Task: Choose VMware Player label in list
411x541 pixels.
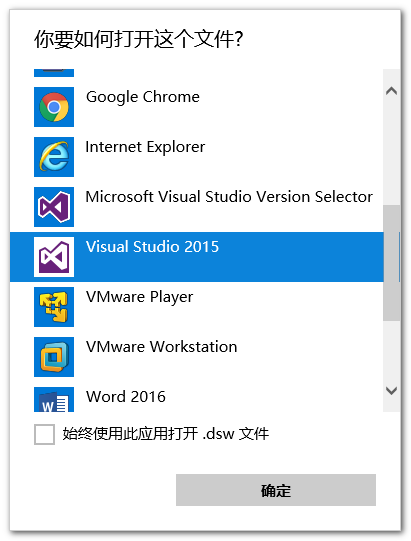Action: click(139, 297)
